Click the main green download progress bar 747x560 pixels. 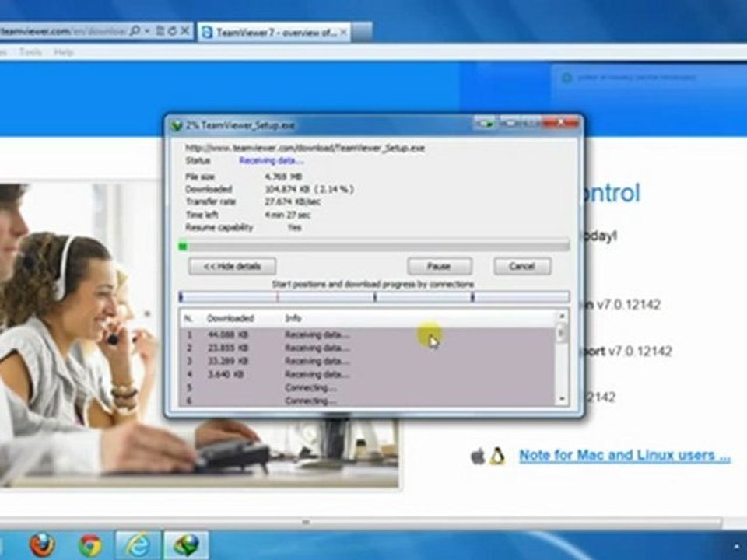[x=374, y=247]
